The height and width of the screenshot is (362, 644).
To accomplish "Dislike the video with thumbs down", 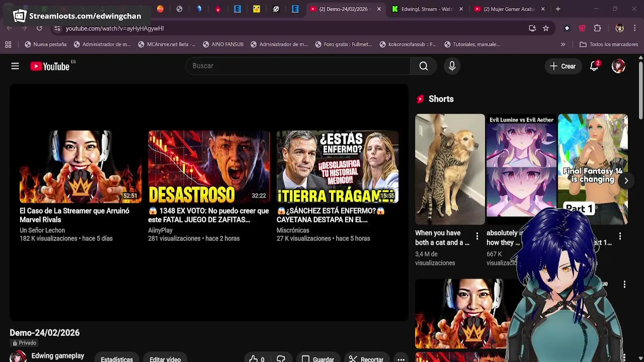I will tap(281, 359).
